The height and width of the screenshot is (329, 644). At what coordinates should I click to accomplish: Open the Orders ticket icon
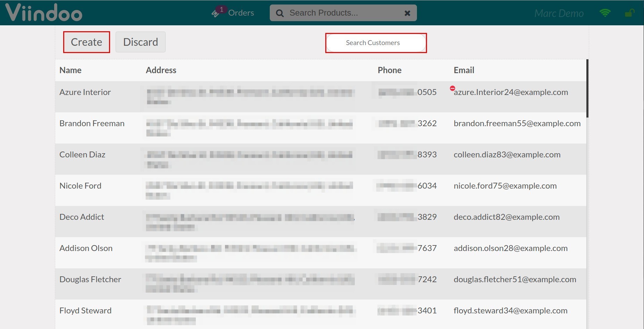click(x=216, y=13)
